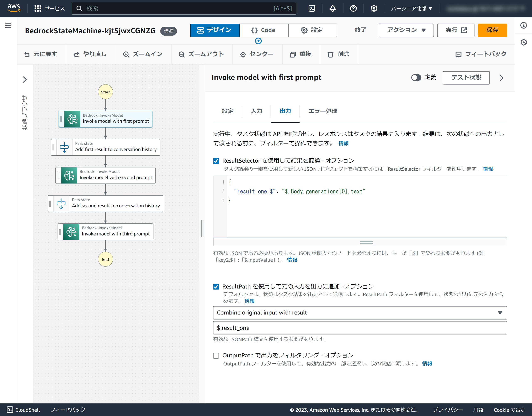532x416 pixels.
Task: Open the notifications bell icon
Action: coord(333,9)
